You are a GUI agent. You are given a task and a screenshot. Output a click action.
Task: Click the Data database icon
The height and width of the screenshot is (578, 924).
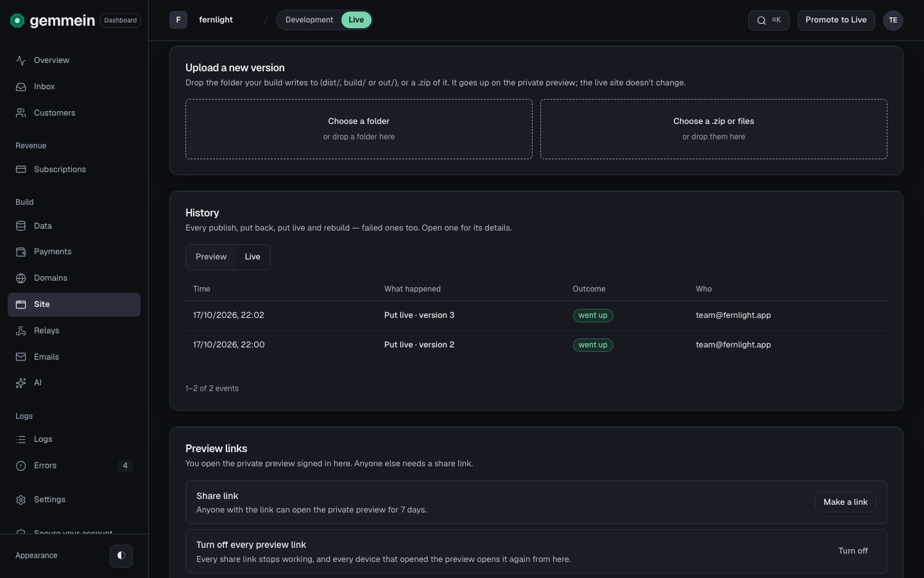click(x=21, y=226)
